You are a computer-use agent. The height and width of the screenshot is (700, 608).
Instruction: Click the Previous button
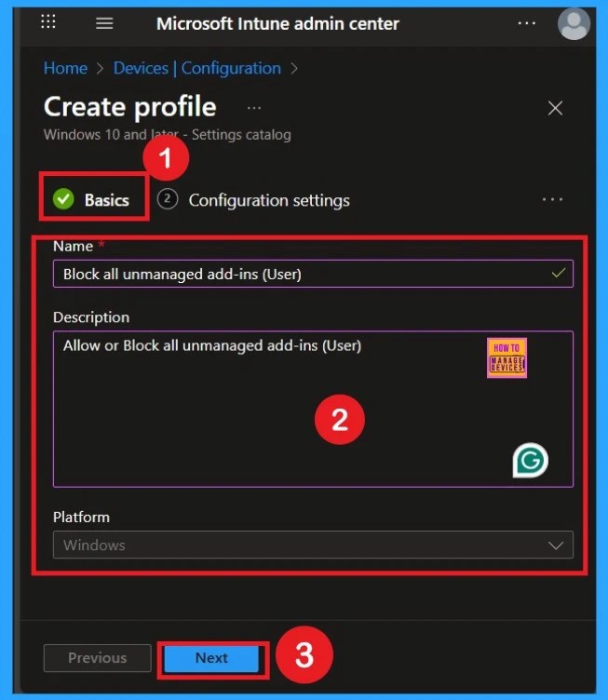[x=98, y=657]
